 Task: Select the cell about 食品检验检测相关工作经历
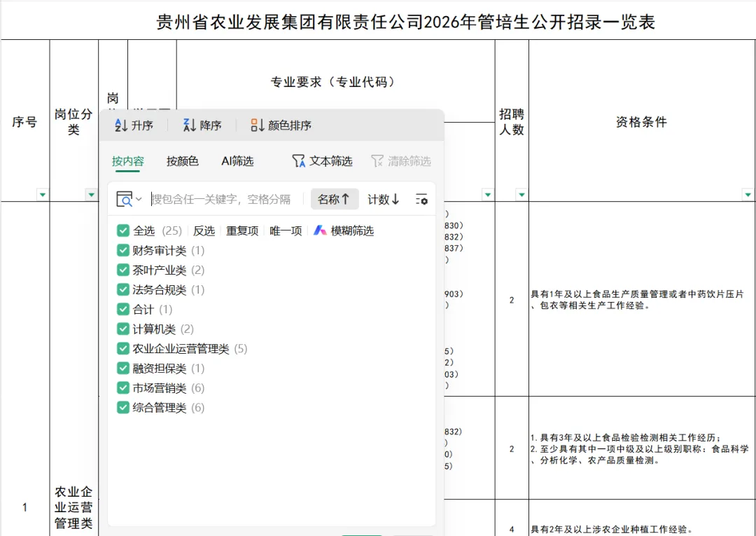642,448
